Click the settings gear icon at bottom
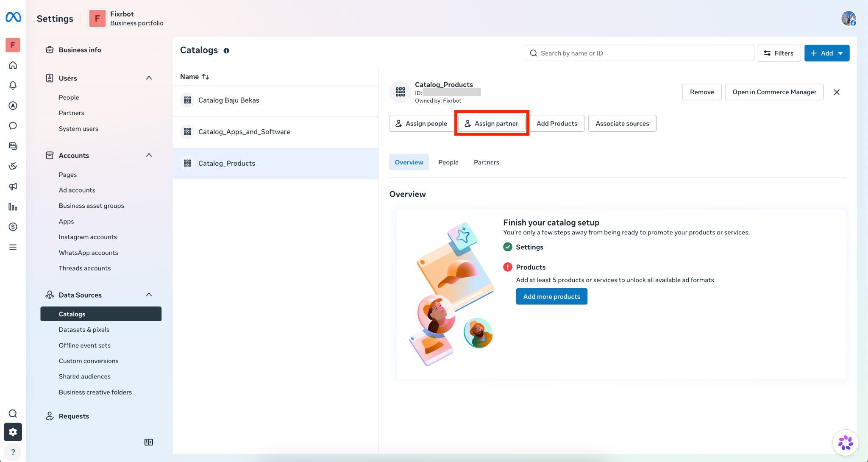The width and height of the screenshot is (868, 462). point(13,432)
